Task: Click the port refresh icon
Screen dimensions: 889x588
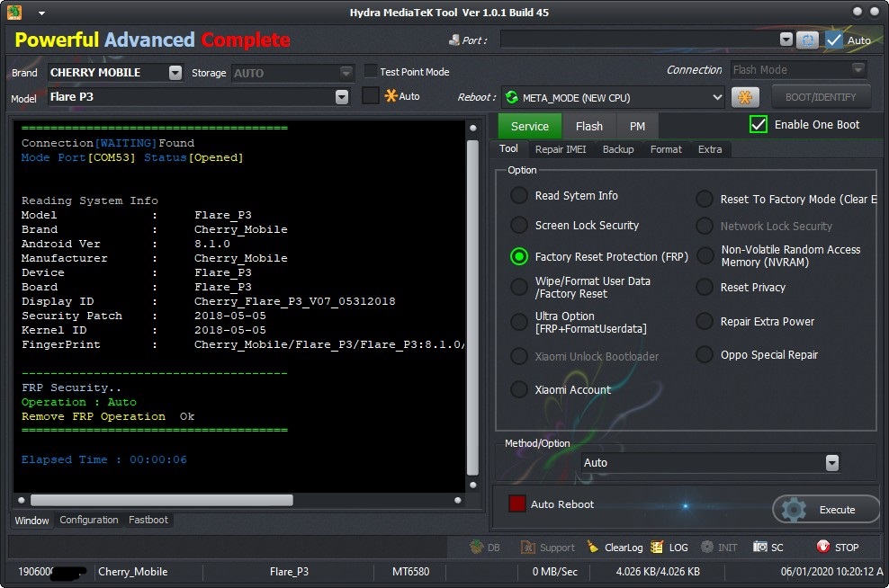Action: 808,40
